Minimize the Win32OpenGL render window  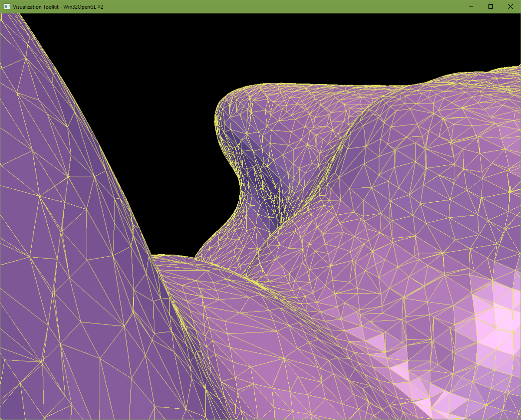(x=471, y=7)
